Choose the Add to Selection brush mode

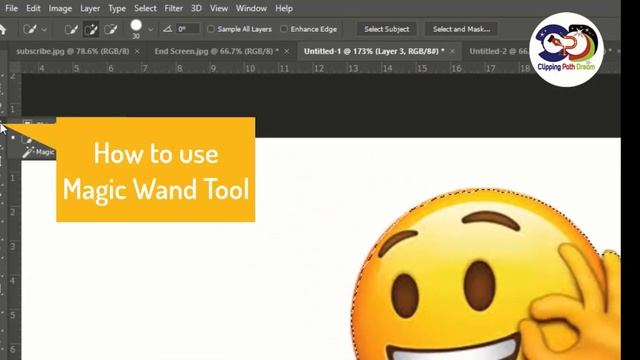click(x=91, y=29)
